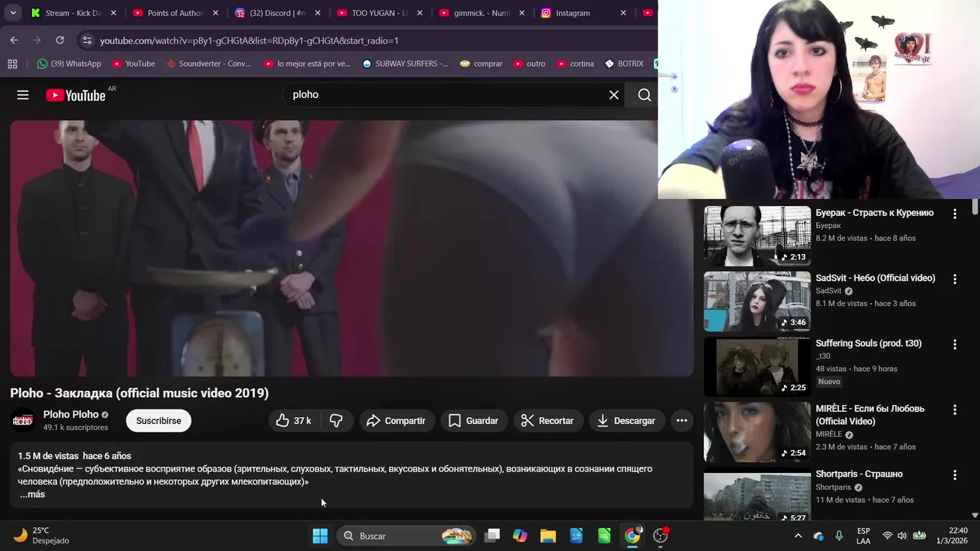Open more actions ellipsis beside Descargar
Viewport: 980px width, 551px height.
(x=681, y=421)
